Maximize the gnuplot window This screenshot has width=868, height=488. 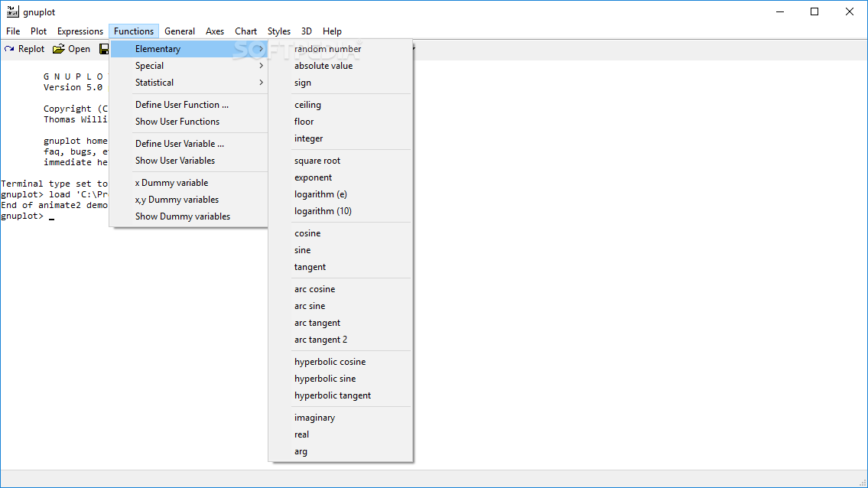click(x=814, y=11)
